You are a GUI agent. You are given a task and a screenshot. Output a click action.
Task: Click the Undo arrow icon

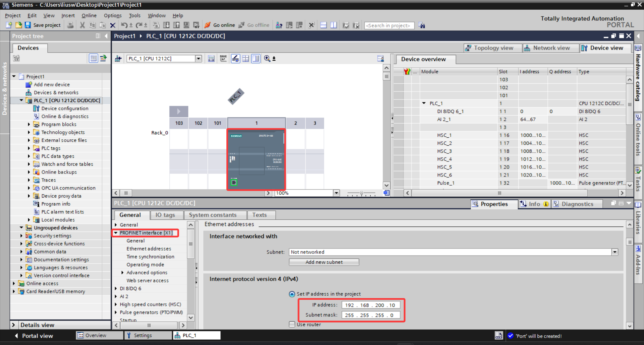[x=124, y=25]
